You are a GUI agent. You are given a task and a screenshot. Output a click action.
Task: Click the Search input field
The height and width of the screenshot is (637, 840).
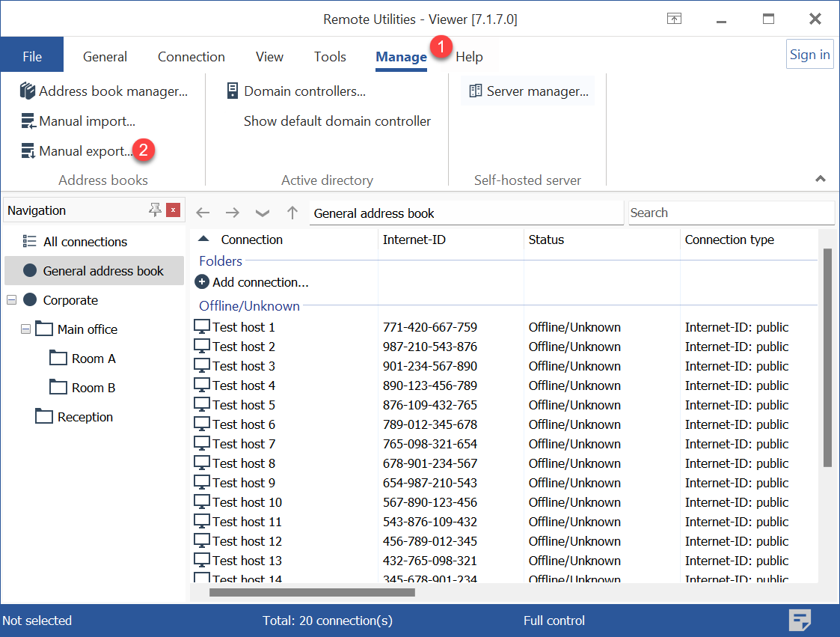[x=730, y=213]
